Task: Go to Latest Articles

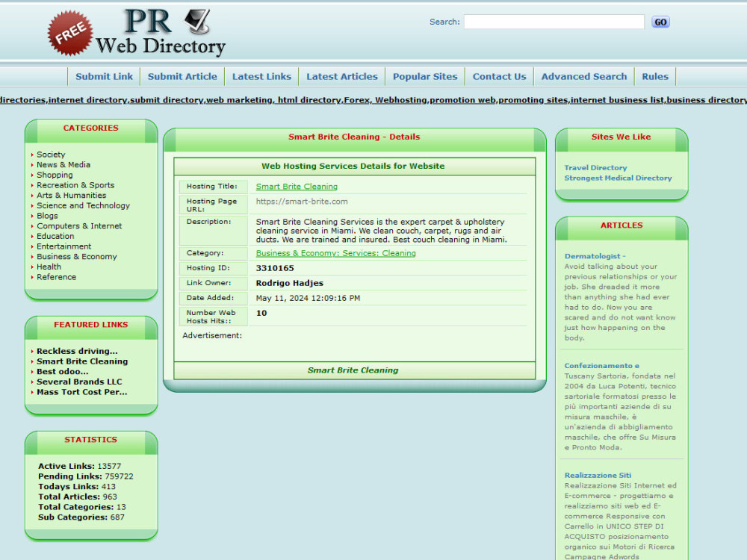Action: pos(341,77)
